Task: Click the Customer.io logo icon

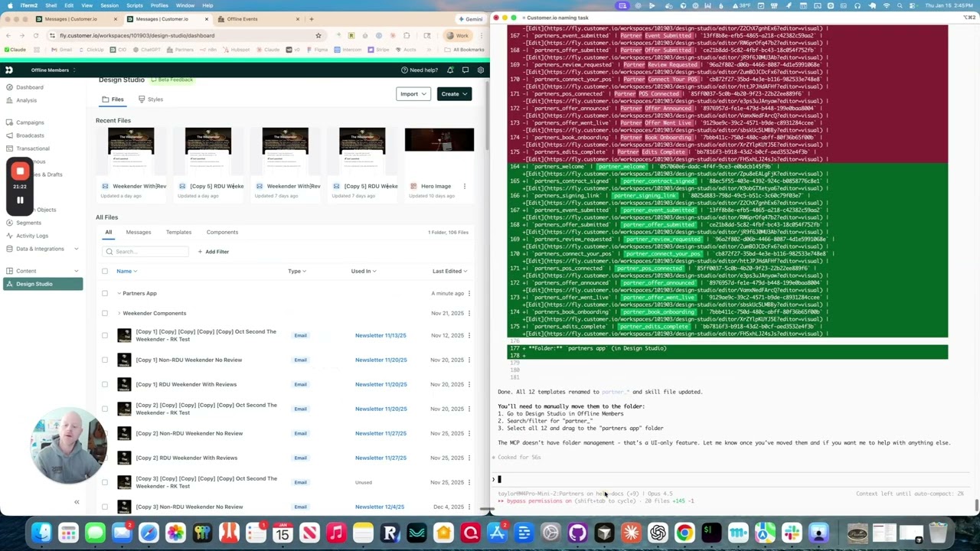Action: tap(8, 70)
